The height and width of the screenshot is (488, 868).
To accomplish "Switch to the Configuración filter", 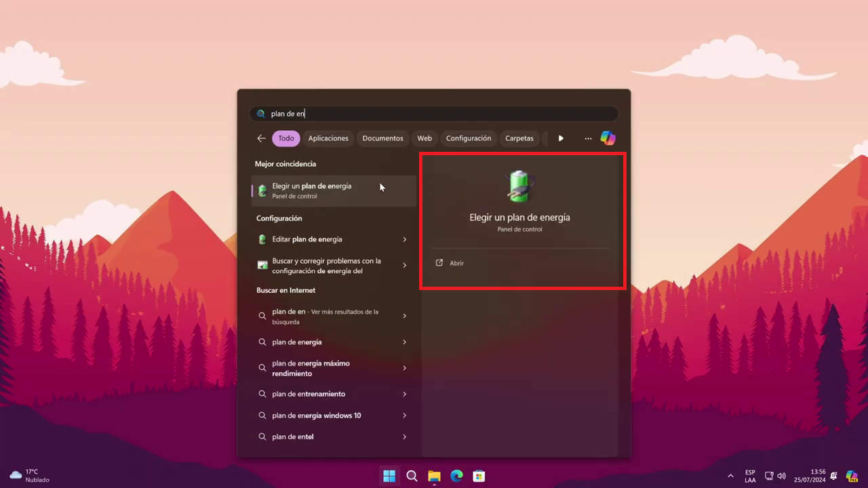I will click(469, 138).
